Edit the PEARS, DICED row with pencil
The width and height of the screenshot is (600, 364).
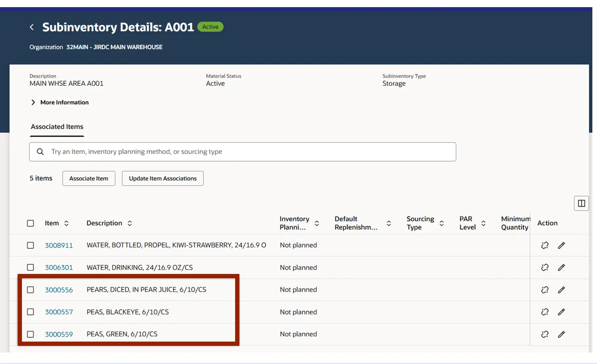[561, 290]
